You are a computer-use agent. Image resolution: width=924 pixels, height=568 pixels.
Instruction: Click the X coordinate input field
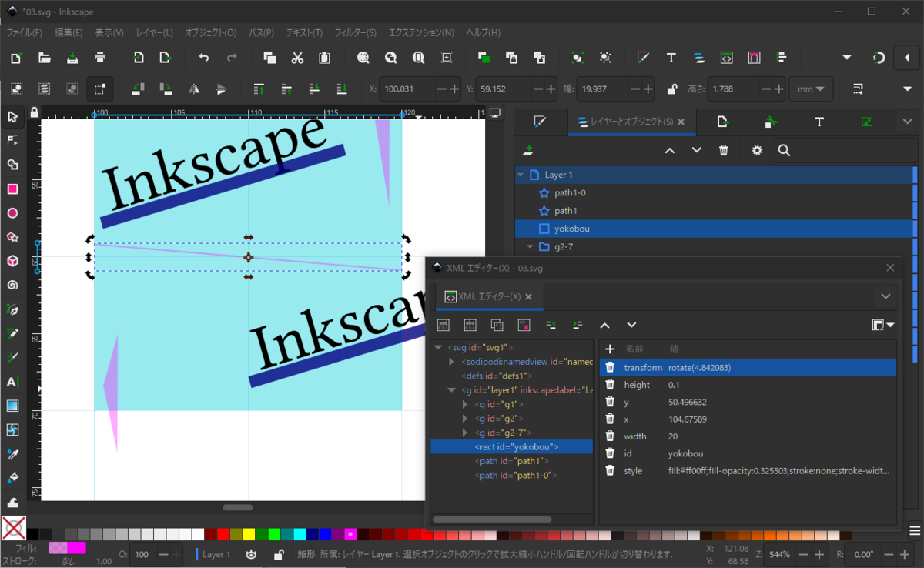tap(408, 89)
